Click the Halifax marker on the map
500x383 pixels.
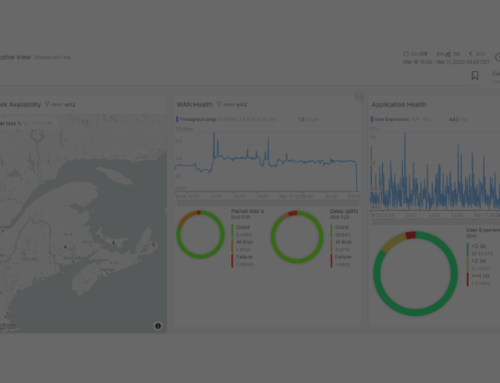point(107,273)
